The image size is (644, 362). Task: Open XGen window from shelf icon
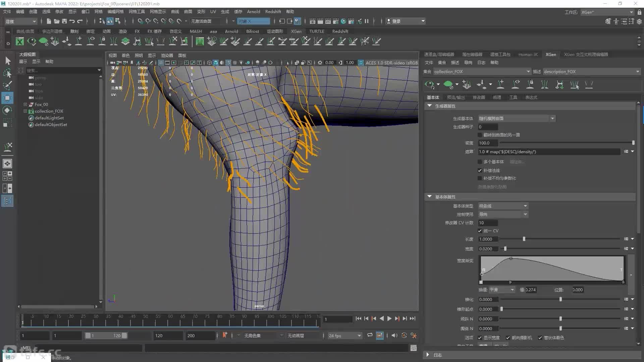pyautogui.click(x=20, y=41)
